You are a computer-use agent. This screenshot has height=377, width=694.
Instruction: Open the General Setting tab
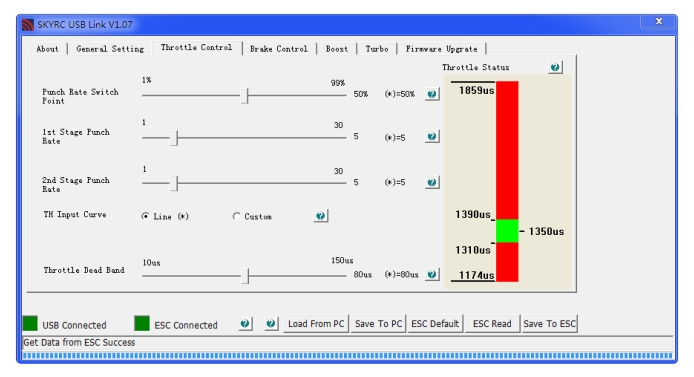[x=110, y=49]
